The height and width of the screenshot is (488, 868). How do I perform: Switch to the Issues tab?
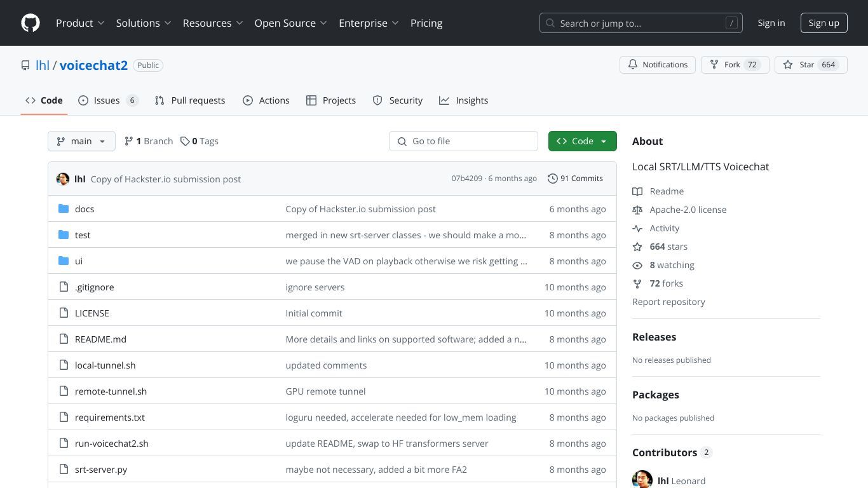[x=108, y=100]
